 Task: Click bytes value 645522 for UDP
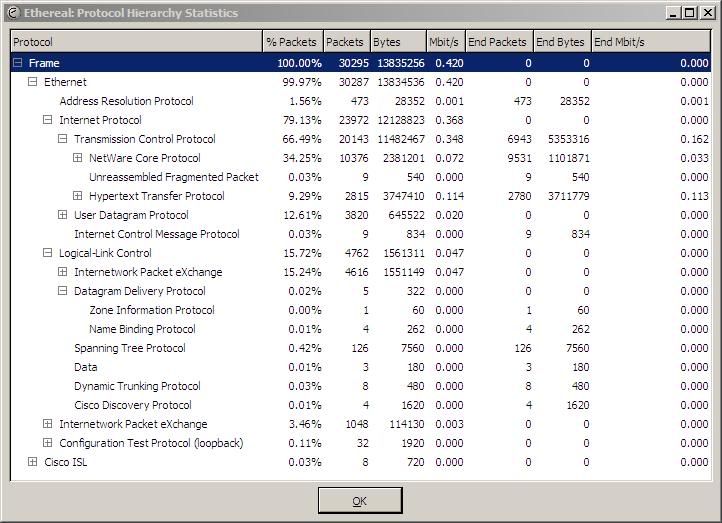(x=406, y=215)
